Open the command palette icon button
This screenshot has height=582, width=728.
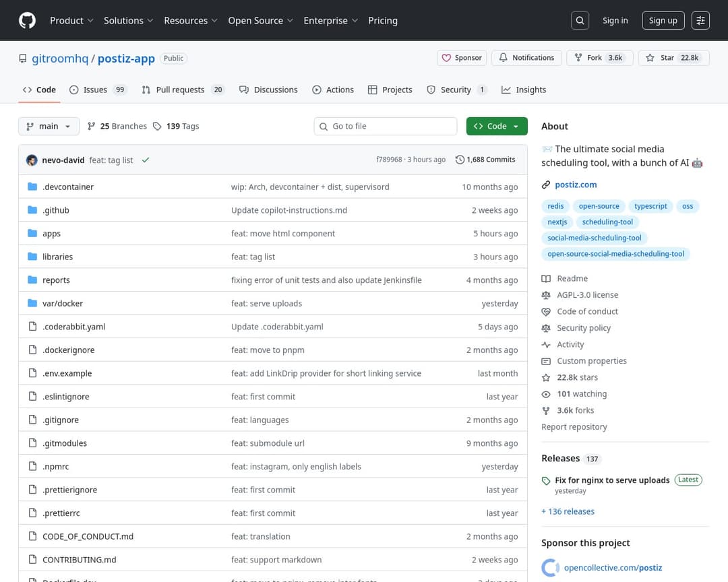click(x=701, y=20)
